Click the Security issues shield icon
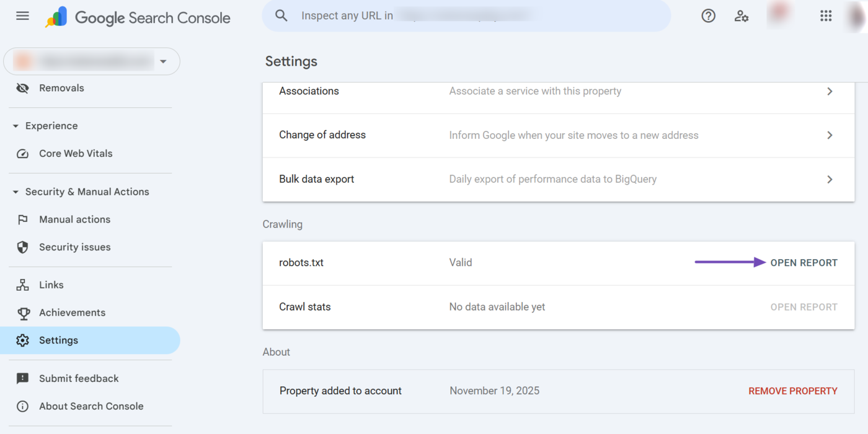The width and height of the screenshot is (868, 434). pos(22,247)
